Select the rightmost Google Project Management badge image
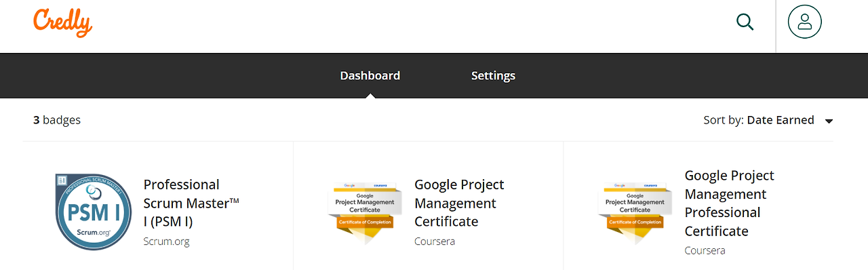Viewport: 868px width, 270px height. [x=635, y=212]
